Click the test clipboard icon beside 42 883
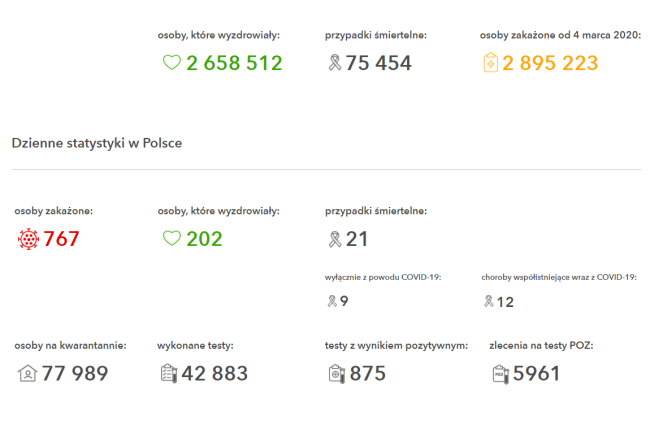The height and width of the screenshot is (424, 650). pos(168,373)
